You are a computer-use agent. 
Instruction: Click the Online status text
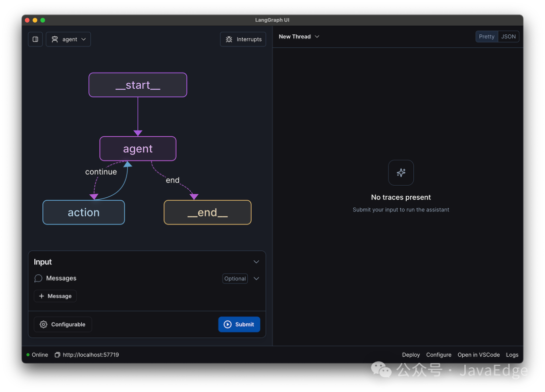40,355
